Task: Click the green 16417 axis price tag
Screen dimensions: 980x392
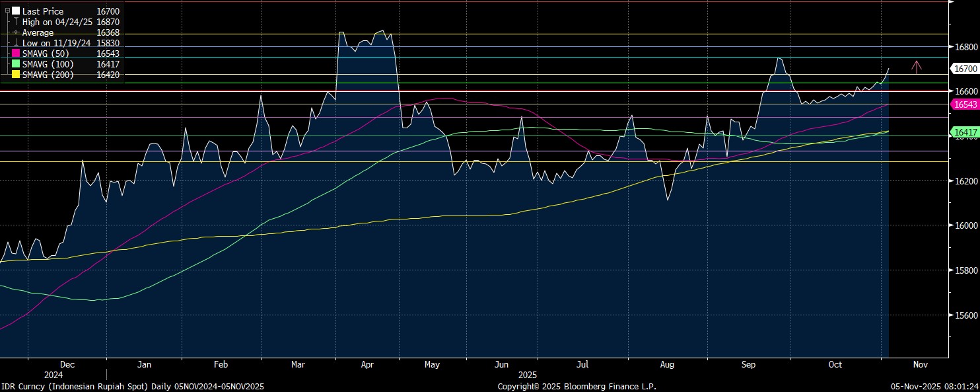Action: point(964,133)
